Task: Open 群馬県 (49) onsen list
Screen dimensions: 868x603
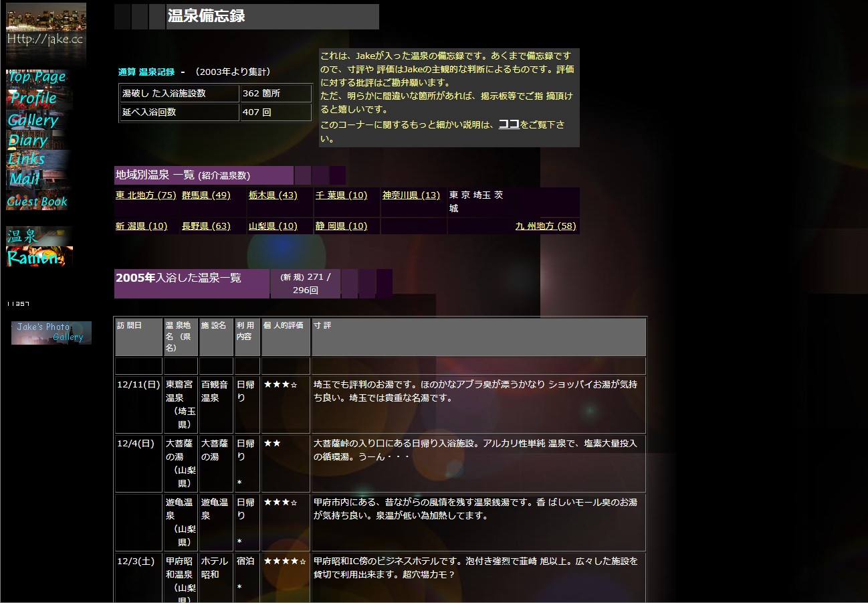Action: pos(206,195)
